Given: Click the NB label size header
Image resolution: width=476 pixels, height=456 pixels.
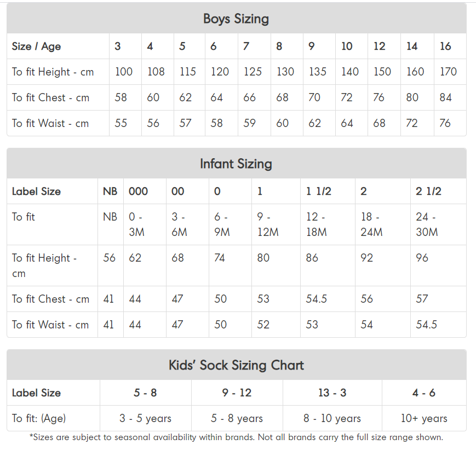Looking at the screenshot, I should pyautogui.click(x=110, y=192).
